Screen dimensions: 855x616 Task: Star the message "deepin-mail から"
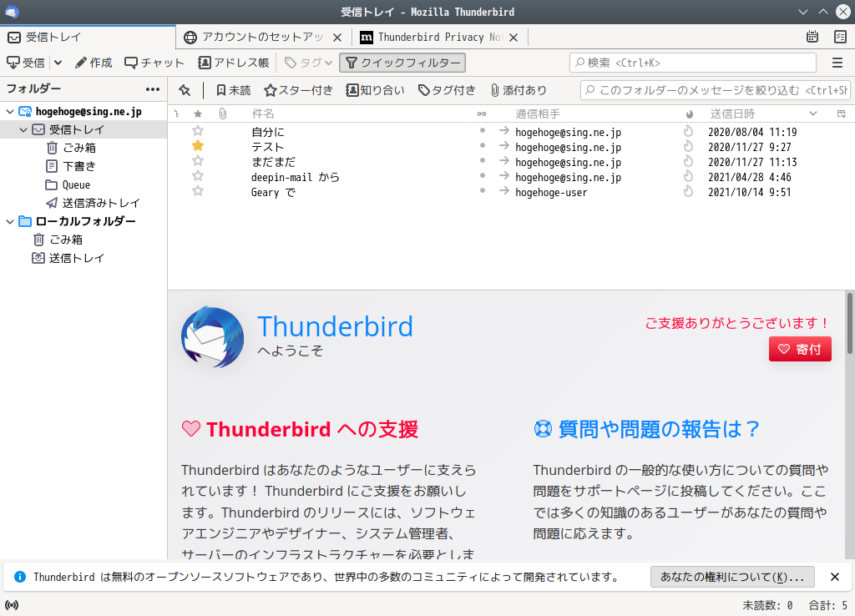point(198,175)
